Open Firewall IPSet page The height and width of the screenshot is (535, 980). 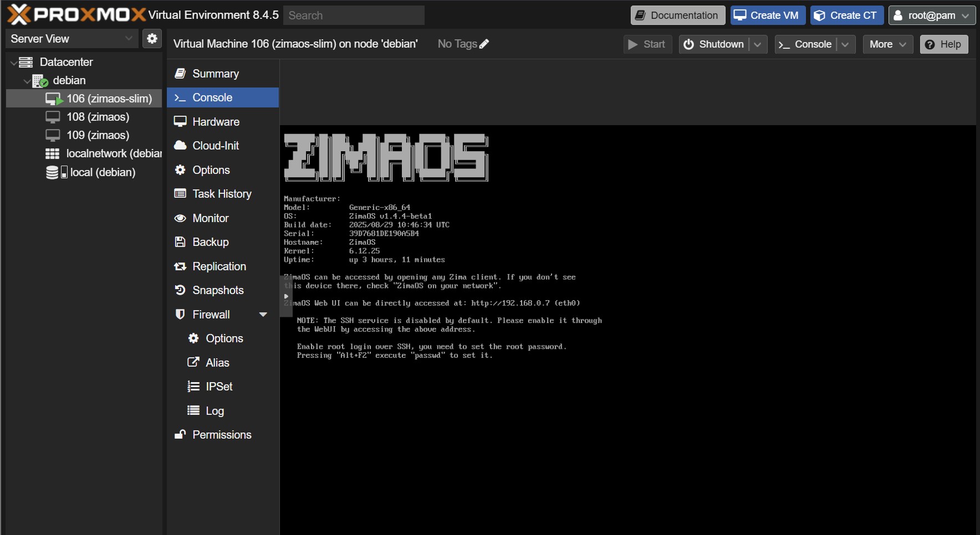218,387
